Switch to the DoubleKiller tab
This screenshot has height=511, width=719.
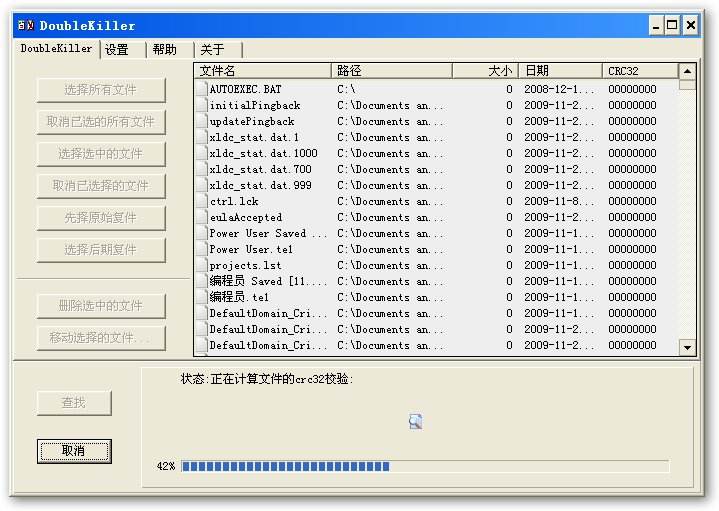pos(56,49)
